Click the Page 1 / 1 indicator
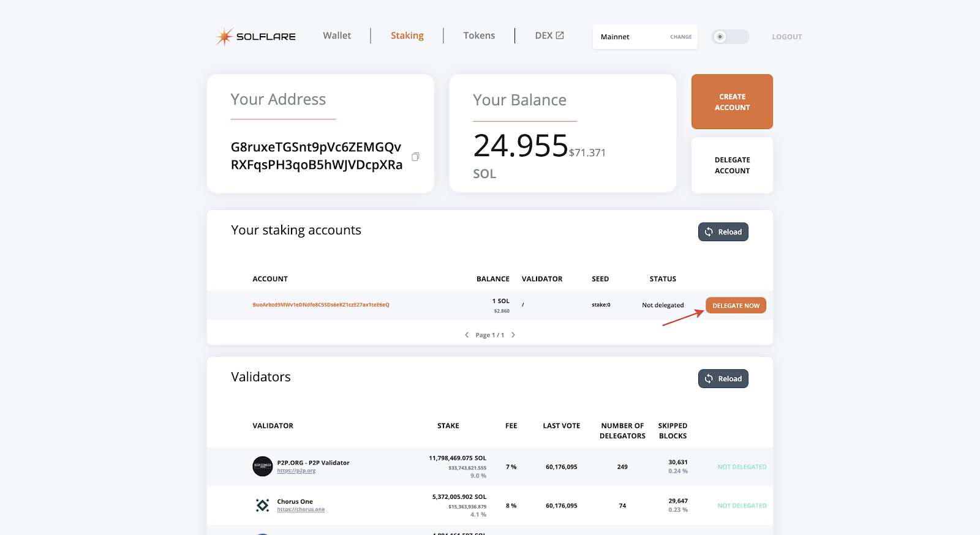Image resolution: width=980 pixels, height=535 pixels. (x=490, y=335)
